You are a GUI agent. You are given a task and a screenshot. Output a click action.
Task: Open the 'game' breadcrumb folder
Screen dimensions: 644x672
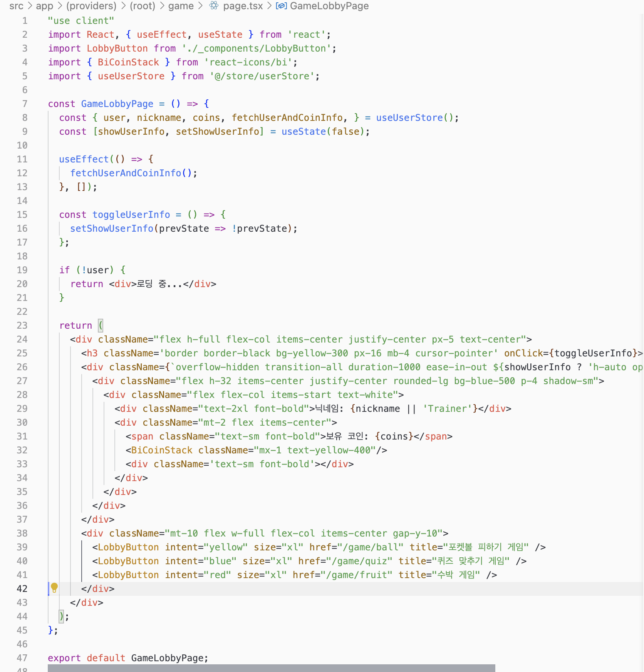click(181, 6)
